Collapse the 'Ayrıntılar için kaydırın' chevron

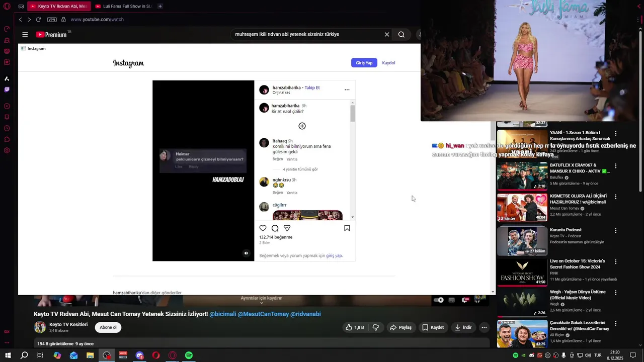[261, 303]
